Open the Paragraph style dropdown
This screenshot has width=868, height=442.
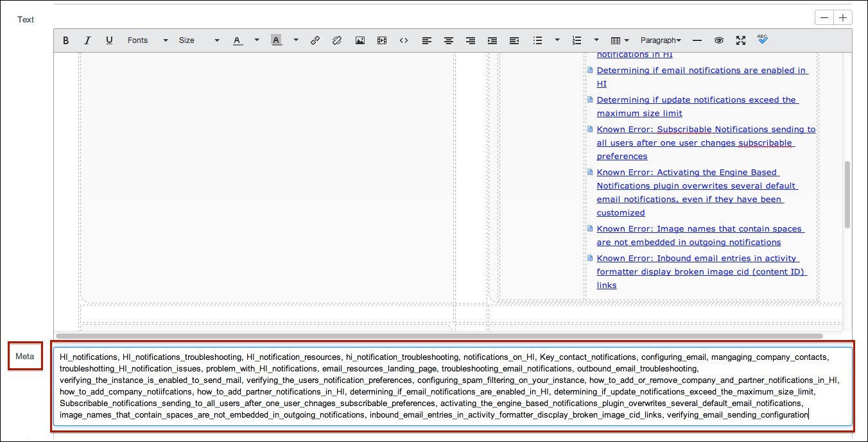tap(660, 40)
